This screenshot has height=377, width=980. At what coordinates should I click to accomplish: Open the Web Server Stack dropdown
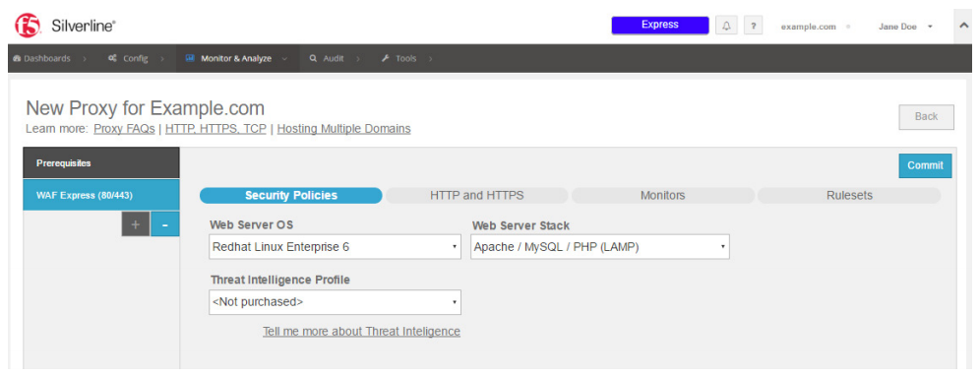(x=600, y=247)
